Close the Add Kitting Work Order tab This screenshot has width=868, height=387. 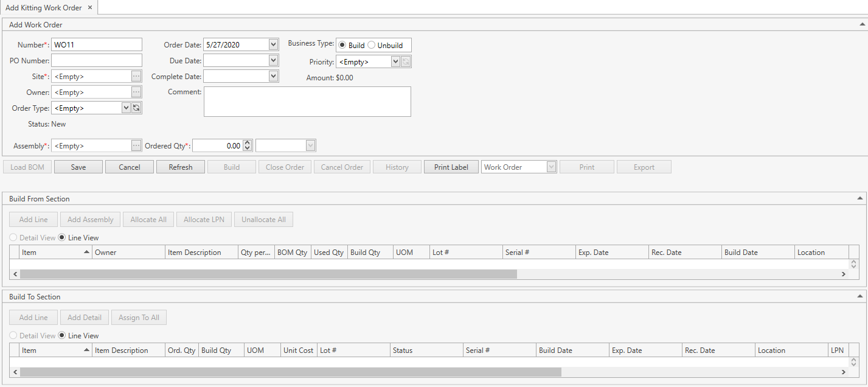click(90, 7)
